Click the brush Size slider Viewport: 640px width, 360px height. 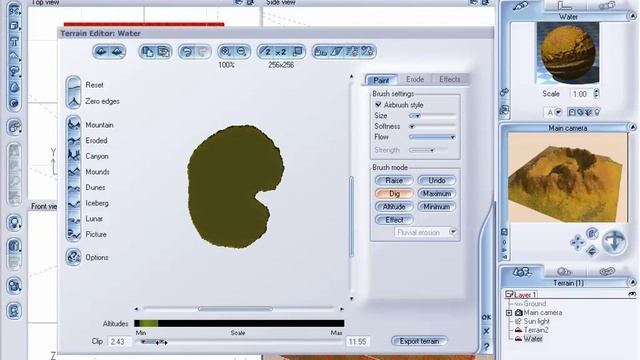coord(432,116)
